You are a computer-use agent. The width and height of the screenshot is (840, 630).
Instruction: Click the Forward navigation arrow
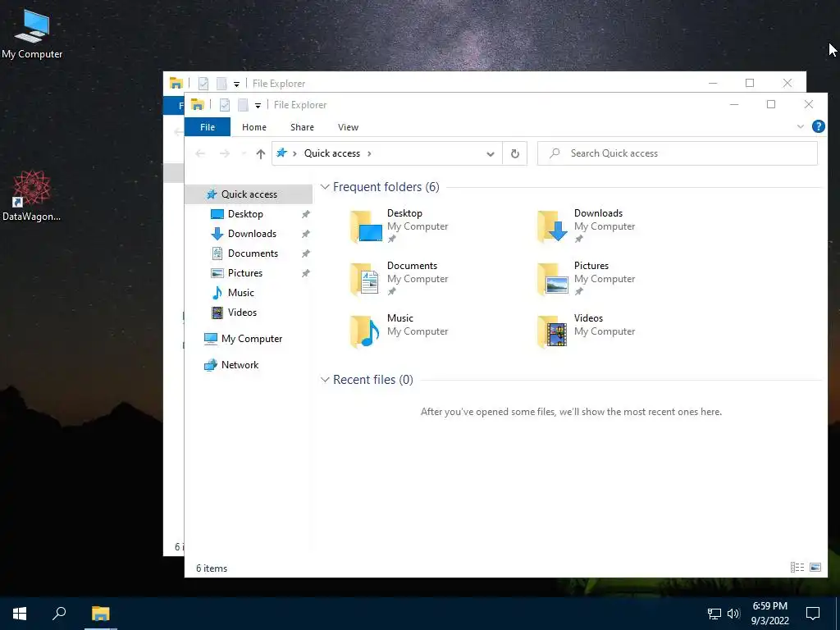click(225, 153)
